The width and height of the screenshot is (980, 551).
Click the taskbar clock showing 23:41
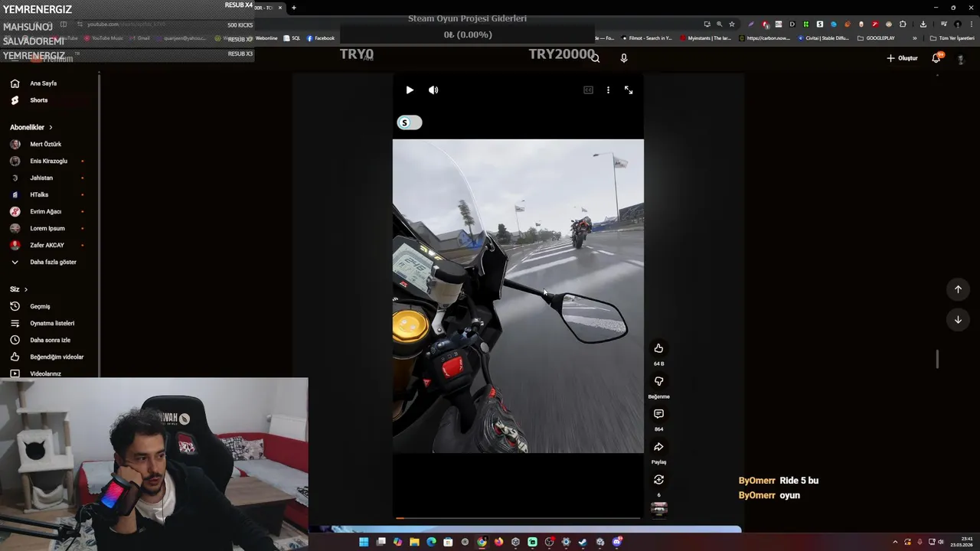click(x=963, y=542)
